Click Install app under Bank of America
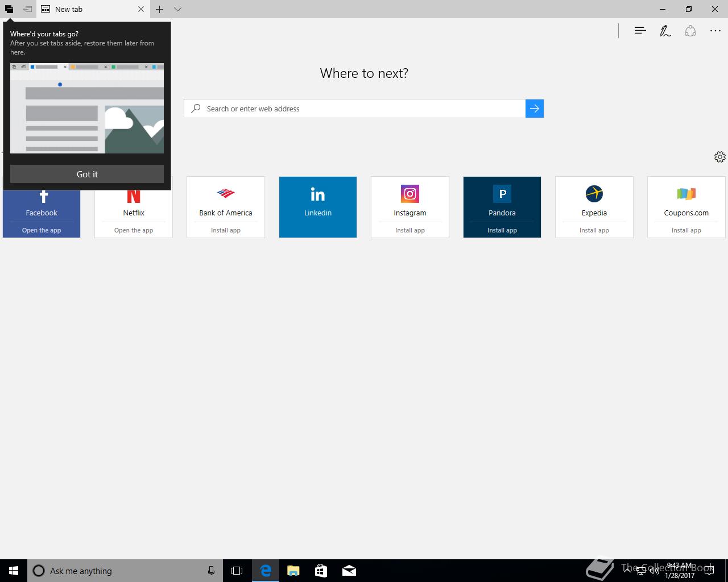 click(226, 230)
